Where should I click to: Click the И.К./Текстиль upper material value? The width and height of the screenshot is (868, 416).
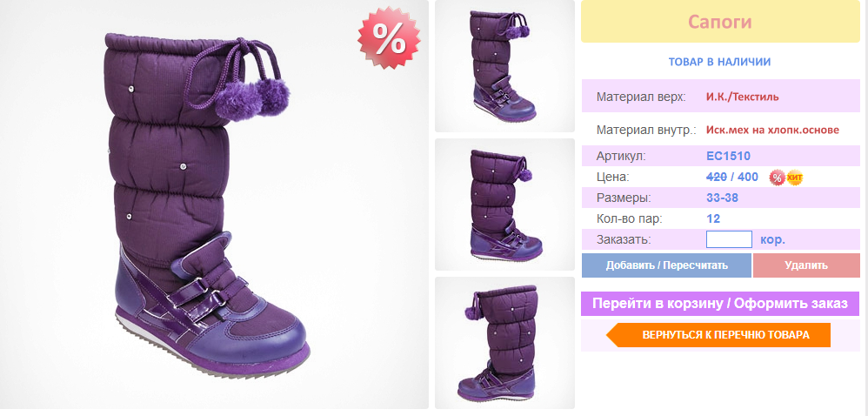pyautogui.click(x=743, y=97)
